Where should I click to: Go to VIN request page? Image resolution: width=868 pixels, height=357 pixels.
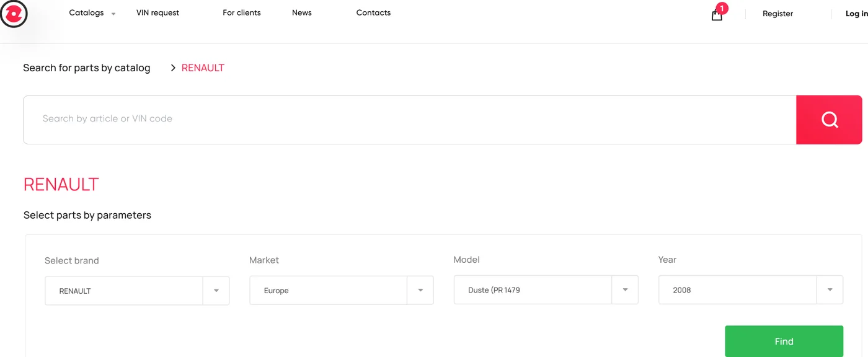coord(157,13)
